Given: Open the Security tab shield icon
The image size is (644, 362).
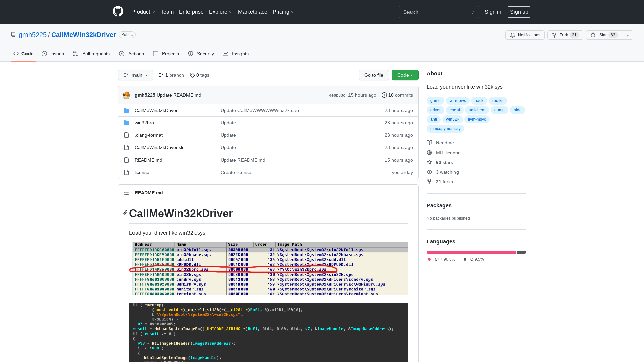Looking at the screenshot, I should [191, 54].
